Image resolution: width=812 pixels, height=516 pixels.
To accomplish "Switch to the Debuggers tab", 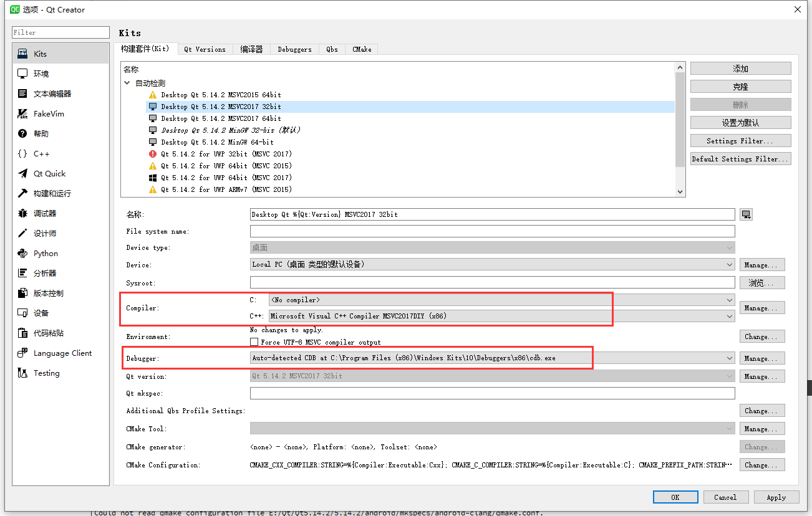I will tap(294, 49).
